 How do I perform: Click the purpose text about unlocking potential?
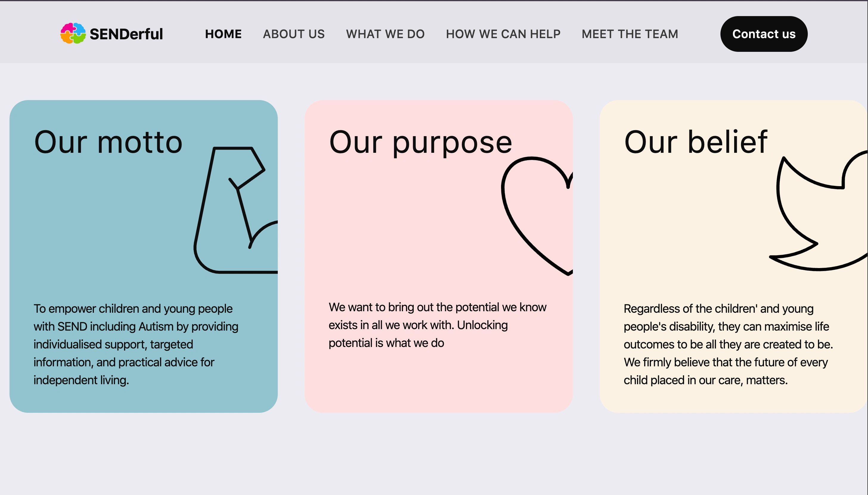437,325
